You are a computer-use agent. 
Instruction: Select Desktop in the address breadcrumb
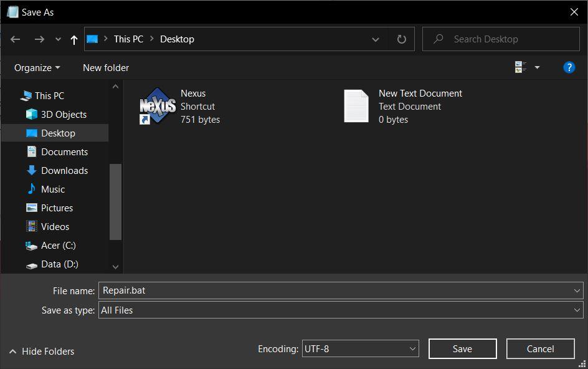pos(177,39)
